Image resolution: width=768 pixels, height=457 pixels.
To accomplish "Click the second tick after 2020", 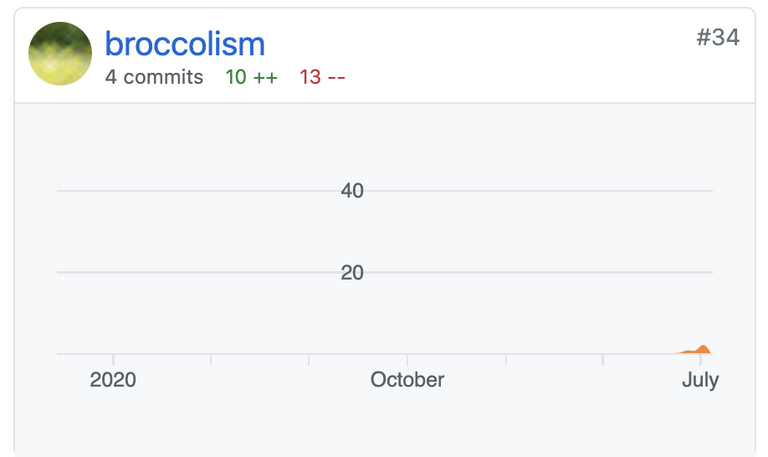I will 309,360.
